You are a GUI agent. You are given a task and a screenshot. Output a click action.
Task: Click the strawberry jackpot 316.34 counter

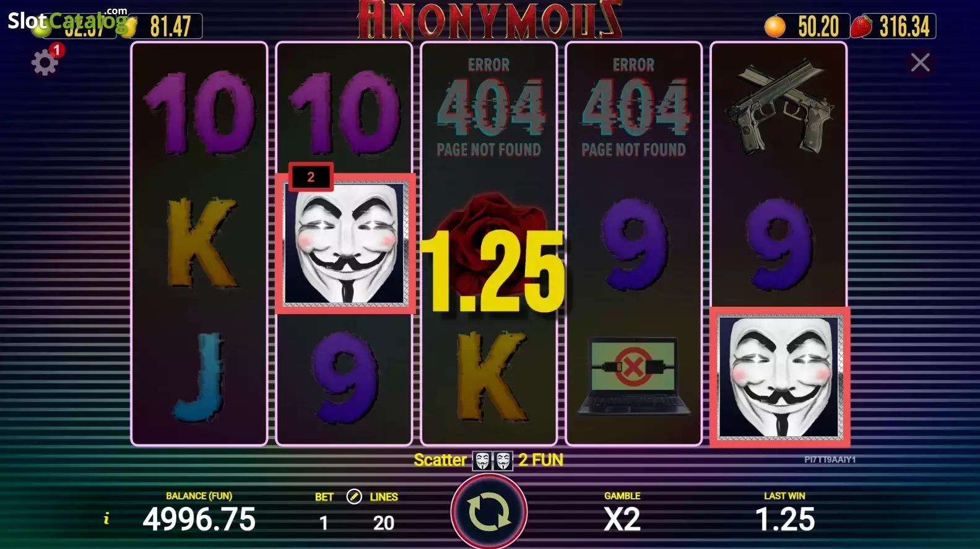point(893,27)
